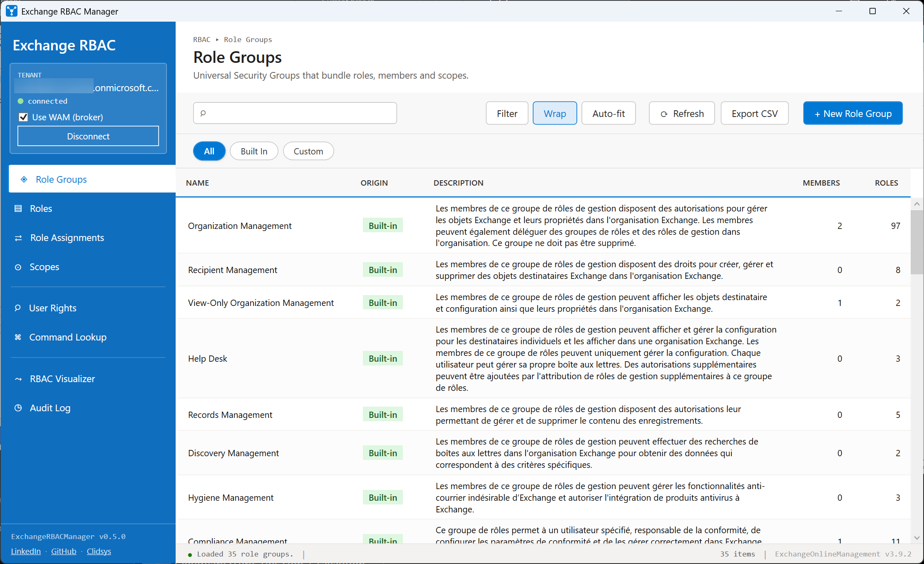
Task: Sort by the ROLES column header
Action: click(887, 183)
